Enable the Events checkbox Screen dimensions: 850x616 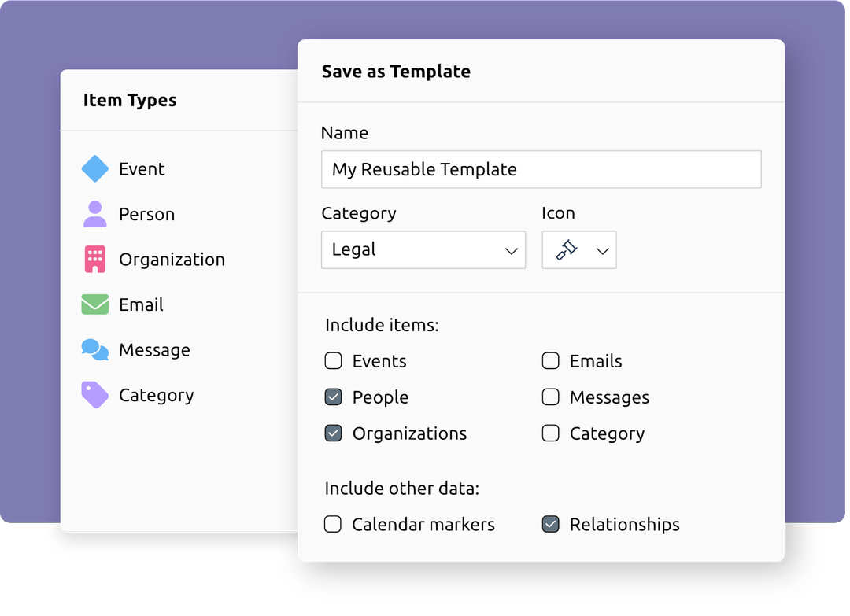click(x=333, y=360)
